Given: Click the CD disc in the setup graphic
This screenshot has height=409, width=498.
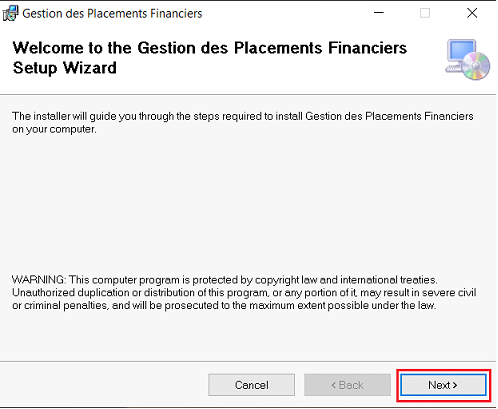Looking at the screenshot, I should [x=476, y=66].
